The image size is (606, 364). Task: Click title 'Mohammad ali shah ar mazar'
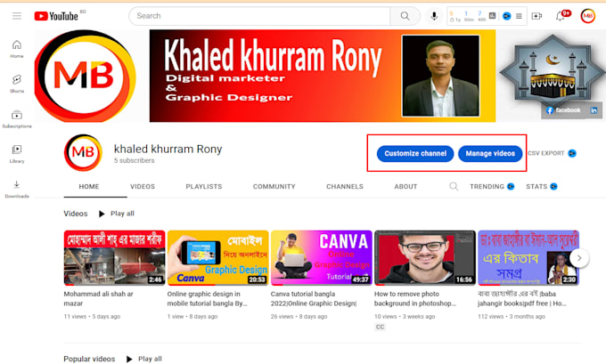pos(98,299)
